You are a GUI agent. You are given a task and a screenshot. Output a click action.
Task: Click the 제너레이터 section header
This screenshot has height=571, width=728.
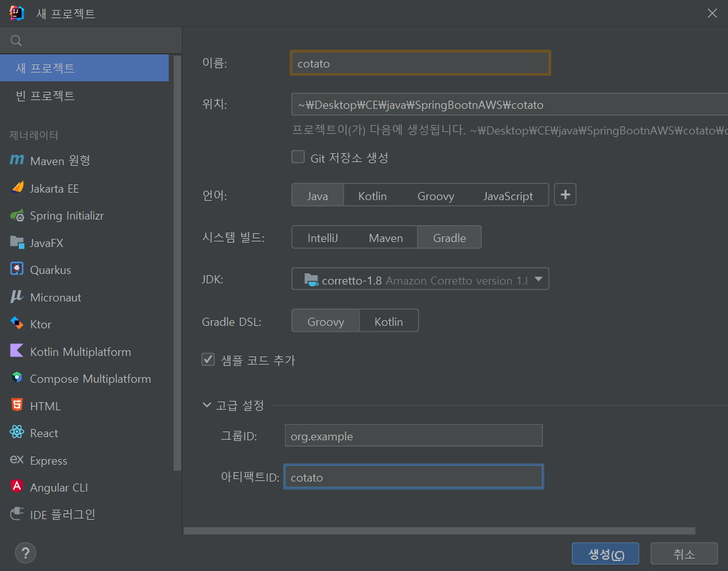tap(33, 135)
